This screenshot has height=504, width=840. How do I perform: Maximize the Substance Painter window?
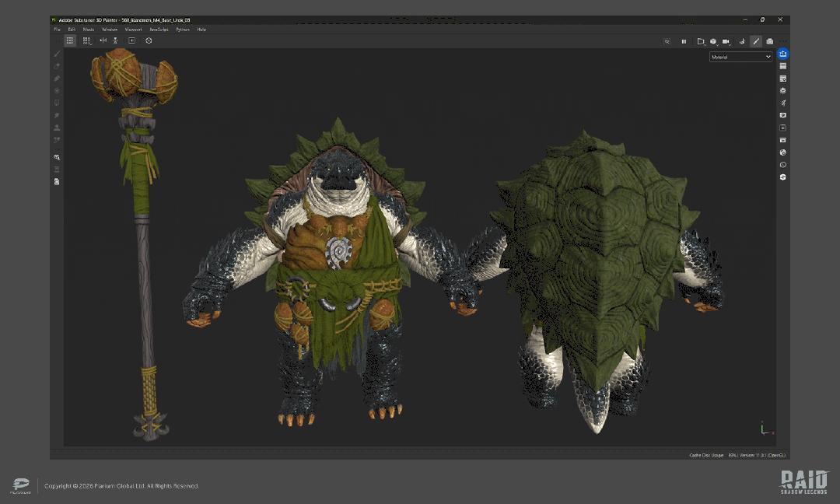(x=762, y=19)
